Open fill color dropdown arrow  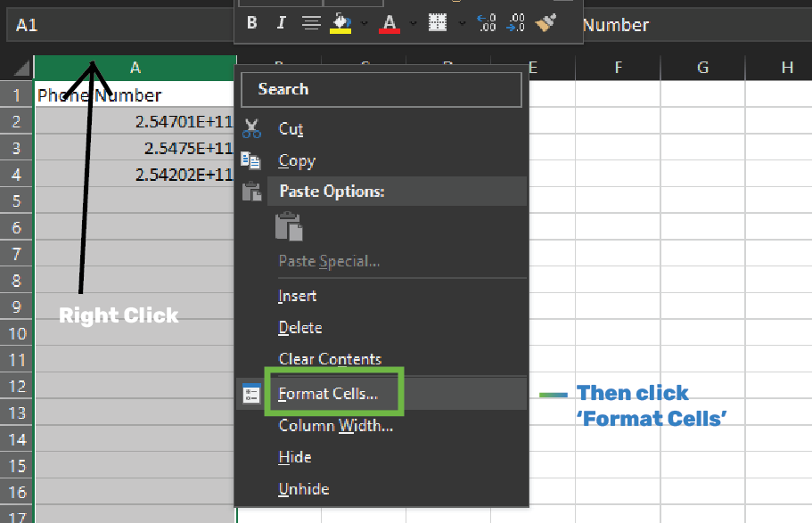(364, 23)
